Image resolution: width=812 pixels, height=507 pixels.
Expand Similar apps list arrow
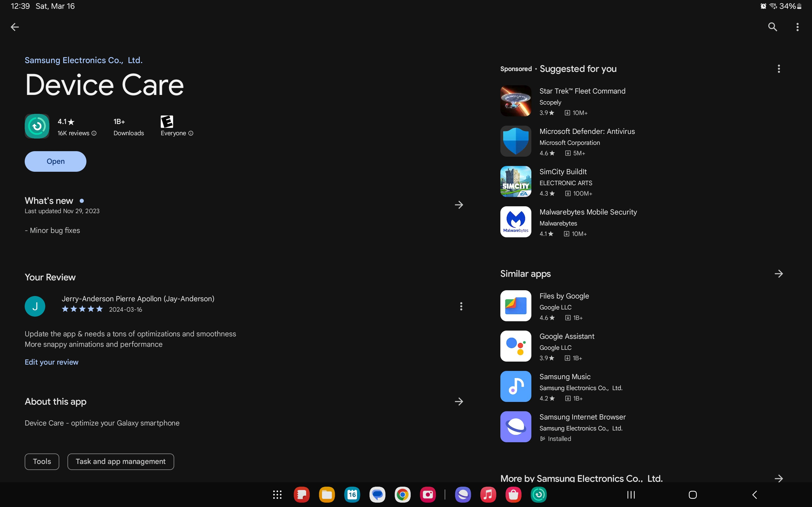pyautogui.click(x=779, y=274)
